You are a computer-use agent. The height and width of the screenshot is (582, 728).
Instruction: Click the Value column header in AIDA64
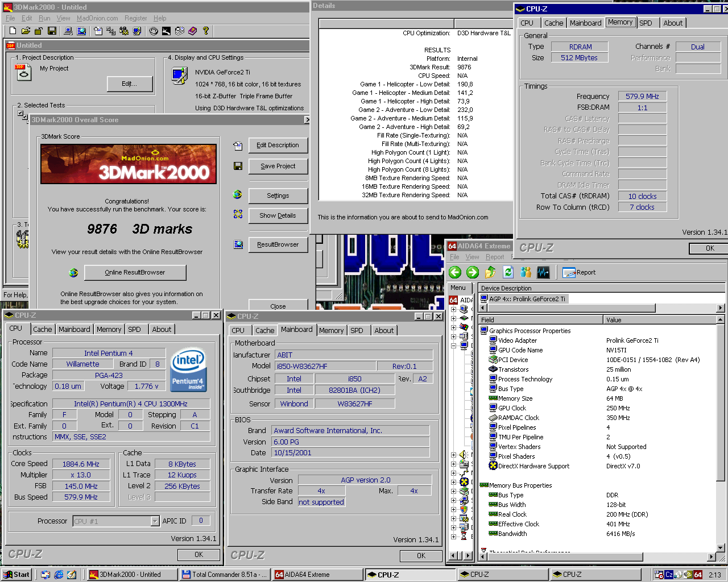tap(660, 320)
